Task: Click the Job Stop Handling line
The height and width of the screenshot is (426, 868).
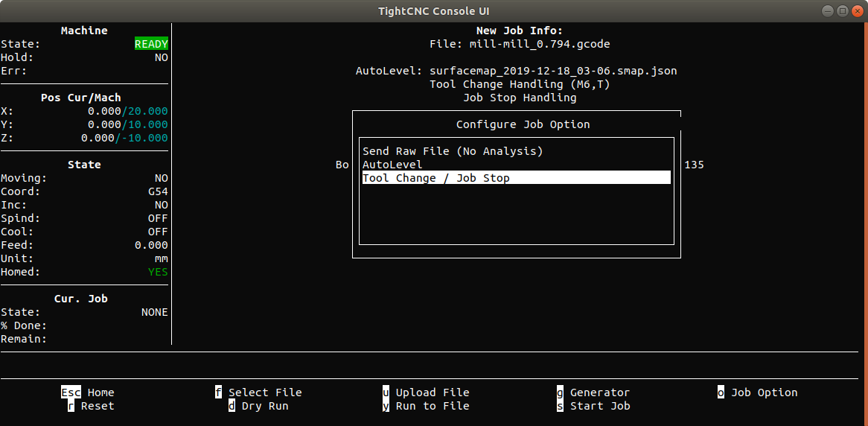Action: coord(520,98)
